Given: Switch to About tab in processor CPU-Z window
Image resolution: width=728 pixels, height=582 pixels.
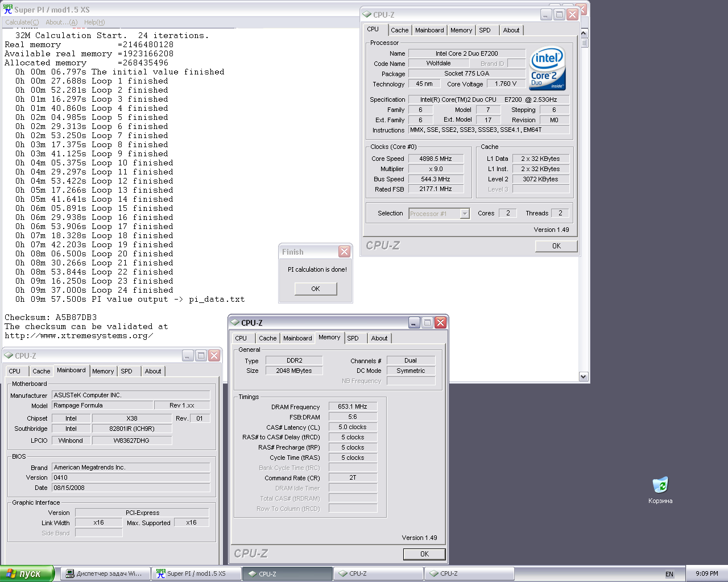Looking at the screenshot, I should click(511, 30).
